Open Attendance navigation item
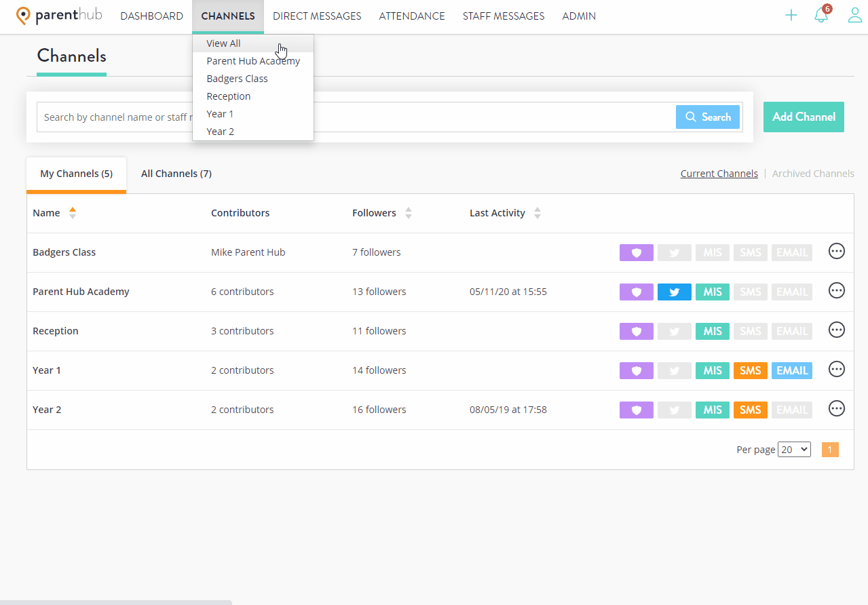This screenshot has height=605, width=868. (x=412, y=16)
